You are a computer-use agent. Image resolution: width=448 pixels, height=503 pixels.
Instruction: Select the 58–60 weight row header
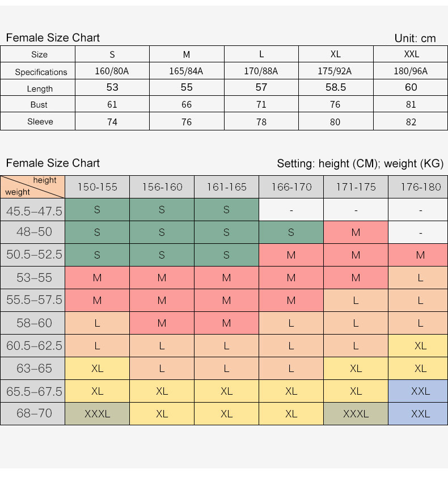pyautogui.click(x=34, y=323)
